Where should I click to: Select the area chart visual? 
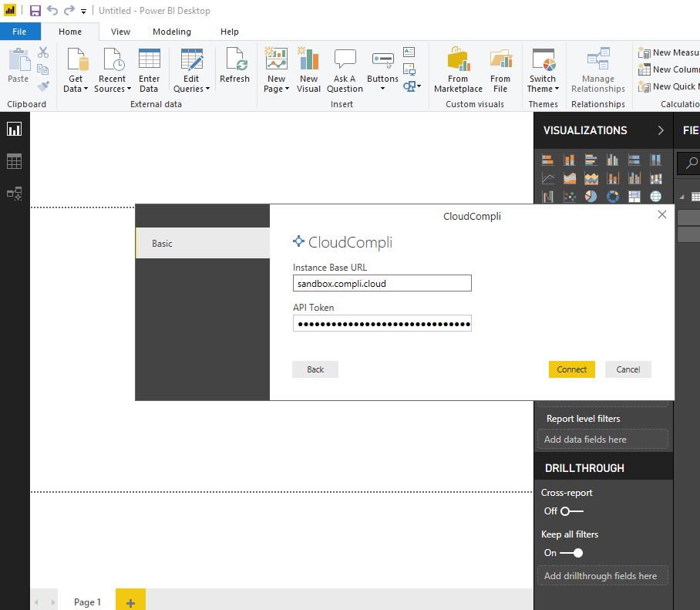coord(569,179)
